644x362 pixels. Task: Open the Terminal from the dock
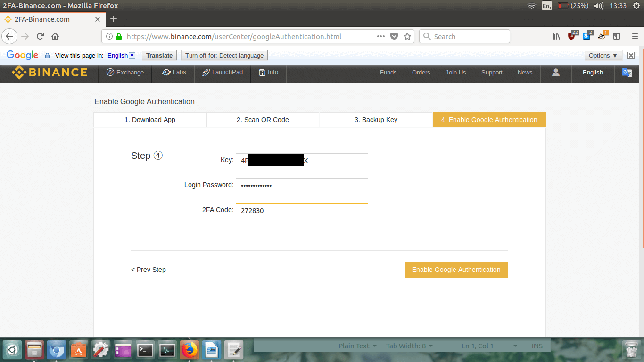tap(145, 350)
